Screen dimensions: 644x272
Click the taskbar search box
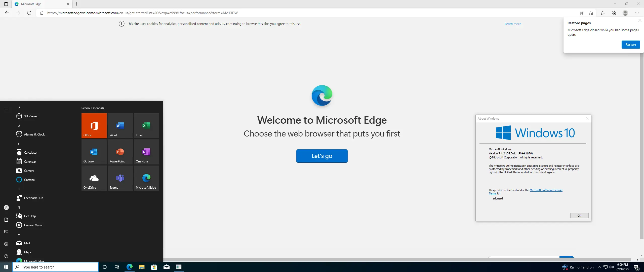click(x=55, y=267)
